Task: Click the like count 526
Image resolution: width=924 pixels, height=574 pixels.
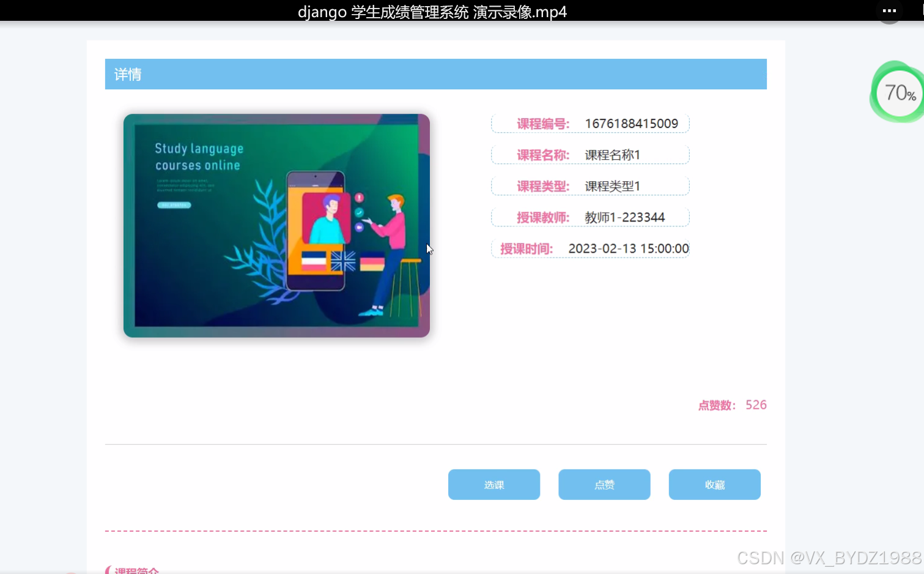Action: coord(756,405)
